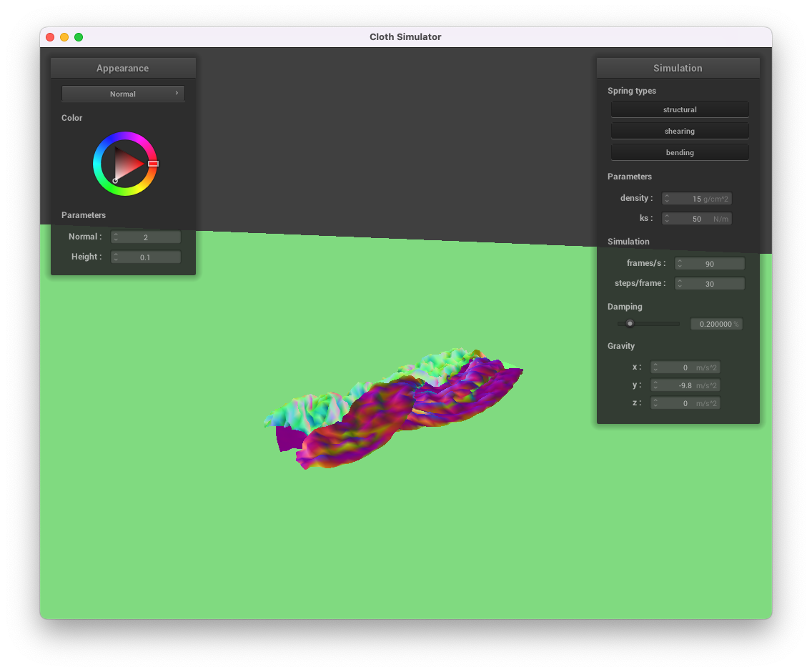Click the Simulation panel title bar

(678, 69)
